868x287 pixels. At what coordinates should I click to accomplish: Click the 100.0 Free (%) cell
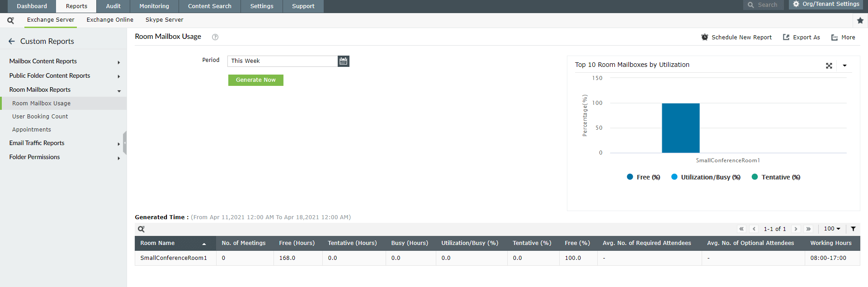578,258
